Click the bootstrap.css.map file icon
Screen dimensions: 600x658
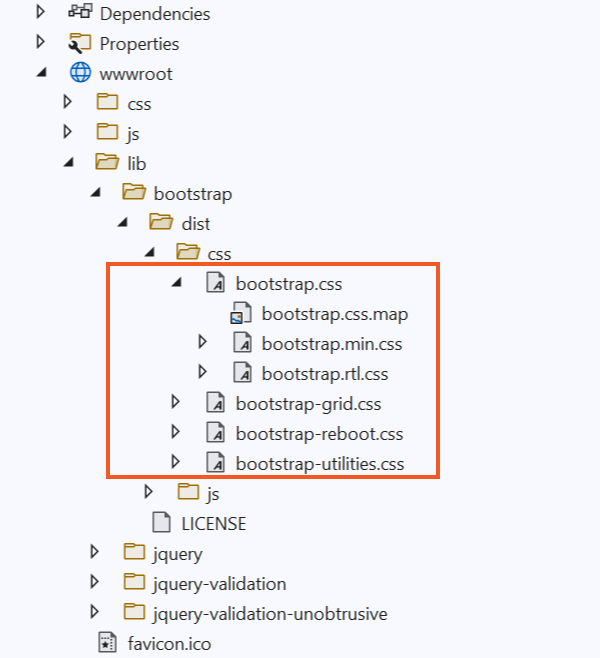pos(241,313)
